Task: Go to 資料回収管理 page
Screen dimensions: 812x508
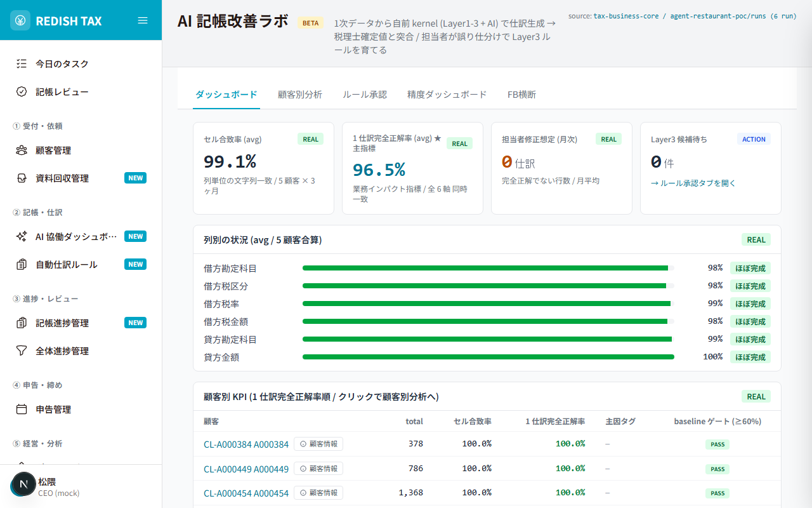Action: coord(81,178)
